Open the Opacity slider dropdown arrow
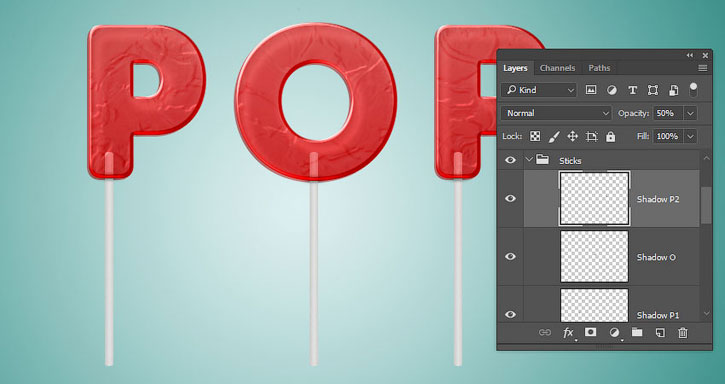 click(690, 113)
